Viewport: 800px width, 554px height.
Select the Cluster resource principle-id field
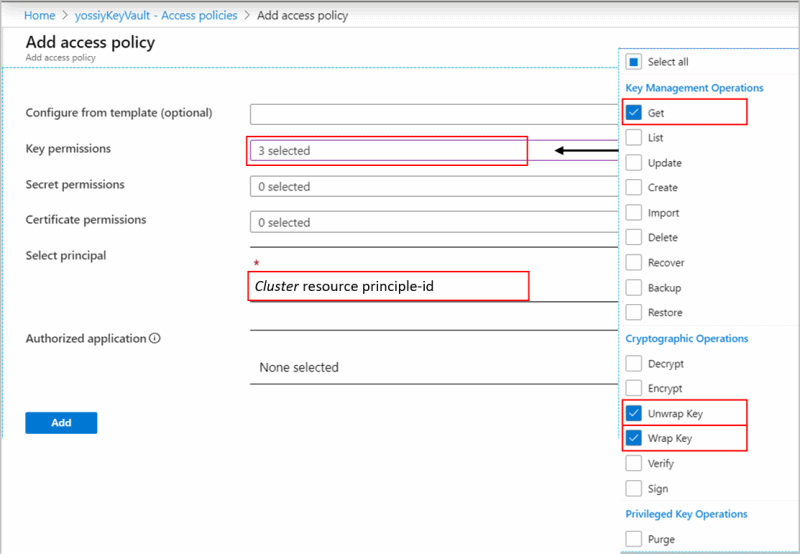pos(388,286)
